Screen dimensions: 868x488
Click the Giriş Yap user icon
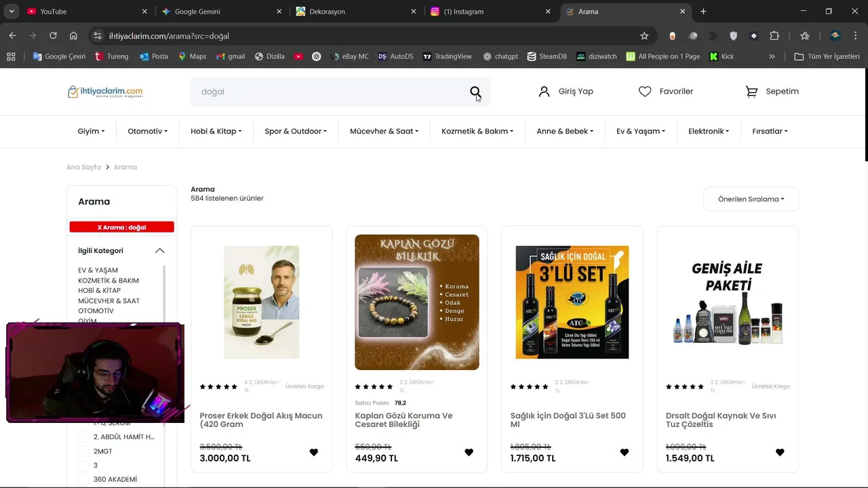click(x=544, y=91)
